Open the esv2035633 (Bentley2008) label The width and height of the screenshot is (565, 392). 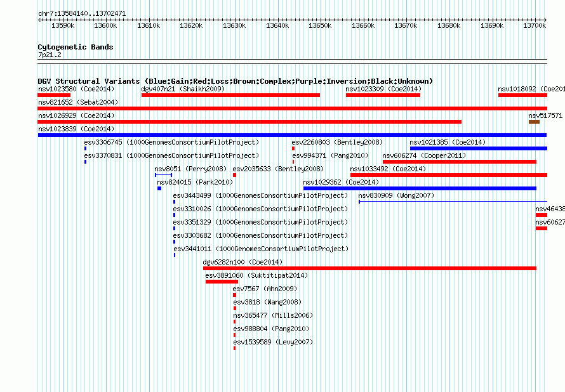coord(278,169)
